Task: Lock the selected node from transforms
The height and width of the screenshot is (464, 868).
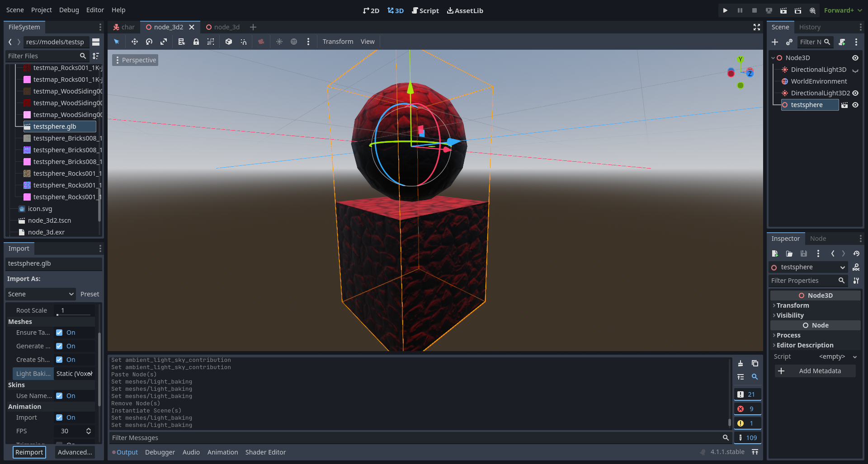Action: pyautogui.click(x=196, y=41)
